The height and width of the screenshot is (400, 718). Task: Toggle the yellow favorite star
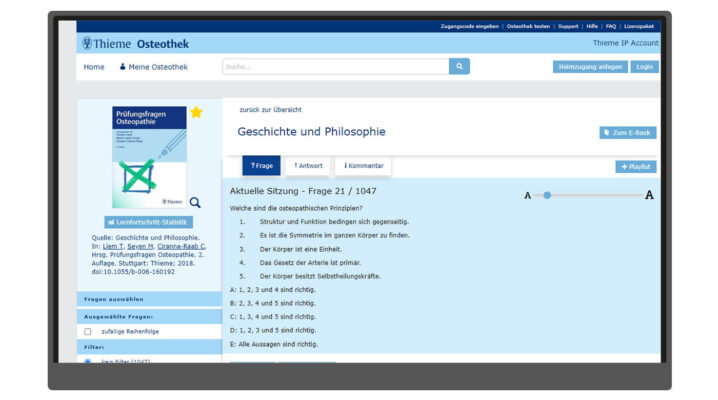(196, 112)
